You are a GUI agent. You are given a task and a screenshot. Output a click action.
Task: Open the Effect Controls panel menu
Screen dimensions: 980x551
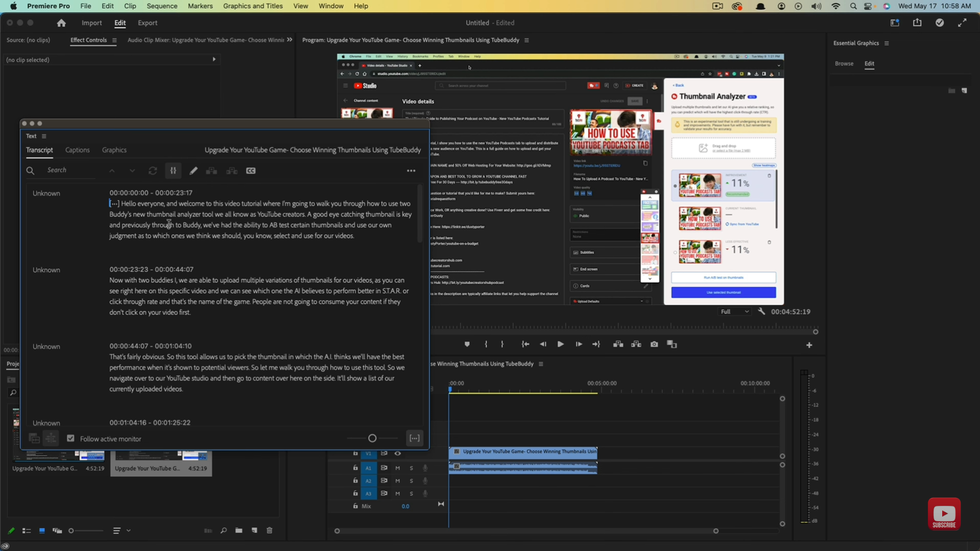pyautogui.click(x=114, y=40)
